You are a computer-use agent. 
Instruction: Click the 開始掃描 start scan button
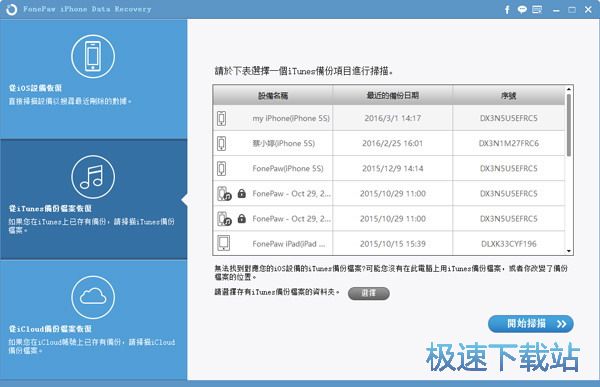(531, 324)
